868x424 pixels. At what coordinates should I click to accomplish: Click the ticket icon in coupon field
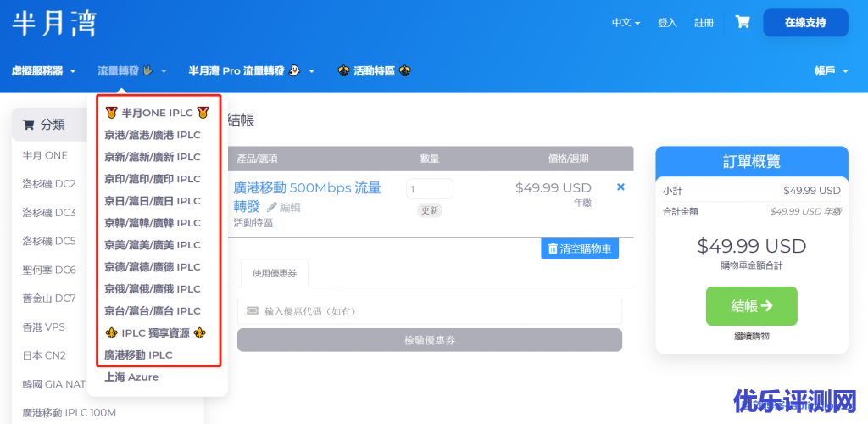tap(252, 311)
